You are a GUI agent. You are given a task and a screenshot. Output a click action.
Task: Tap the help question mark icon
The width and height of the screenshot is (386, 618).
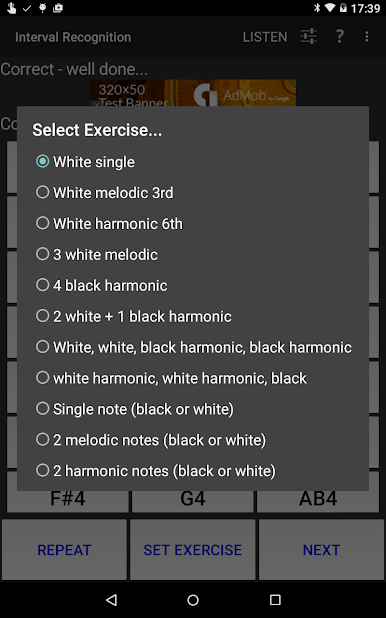click(x=339, y=37)
